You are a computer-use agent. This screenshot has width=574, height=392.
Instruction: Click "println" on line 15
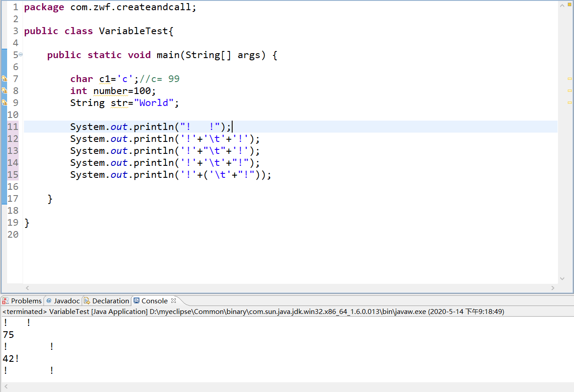(154, 175)
